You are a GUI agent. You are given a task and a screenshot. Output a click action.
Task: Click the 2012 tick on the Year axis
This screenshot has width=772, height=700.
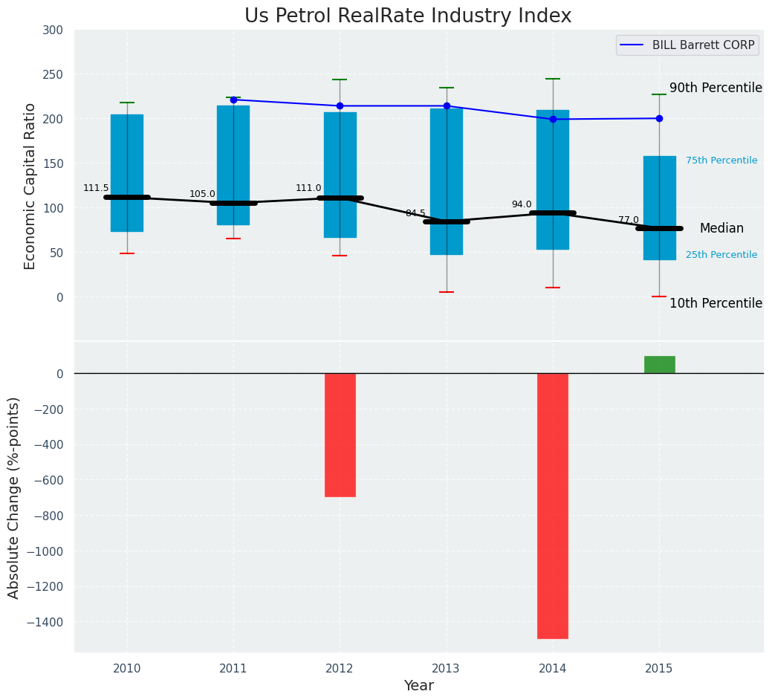click(340, 669)
